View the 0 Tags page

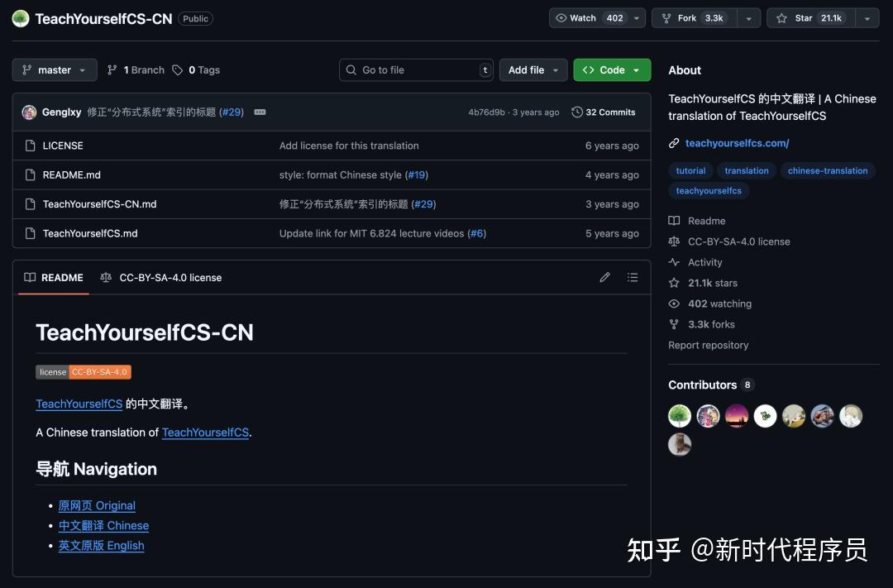(197, 70)
